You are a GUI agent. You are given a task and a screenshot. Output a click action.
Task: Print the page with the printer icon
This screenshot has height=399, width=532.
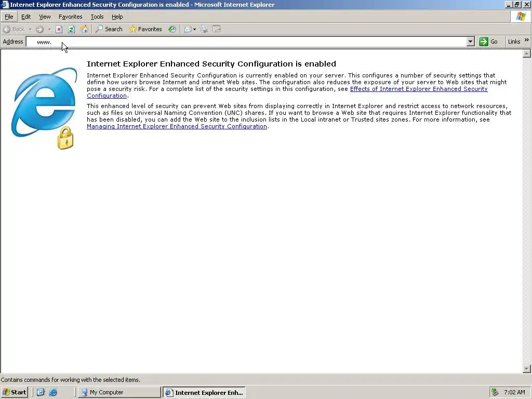click(204, 29)
